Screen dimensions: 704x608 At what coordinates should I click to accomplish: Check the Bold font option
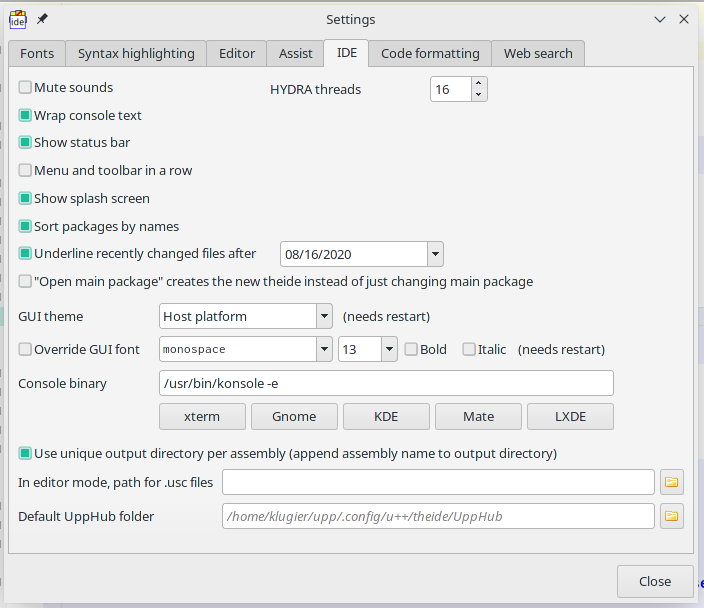point(411,350)
